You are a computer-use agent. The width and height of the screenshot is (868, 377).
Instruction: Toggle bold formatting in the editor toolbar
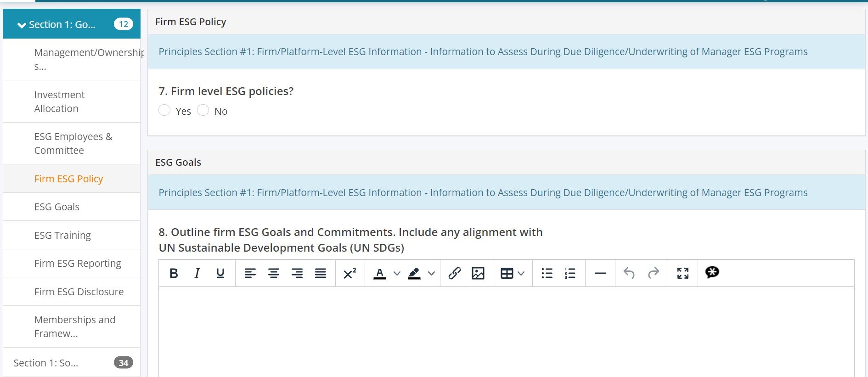(x=174, y=273)
